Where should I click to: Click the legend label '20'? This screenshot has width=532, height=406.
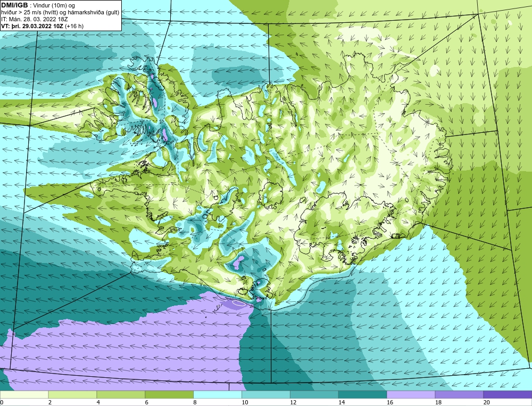(x=487, y=402)
